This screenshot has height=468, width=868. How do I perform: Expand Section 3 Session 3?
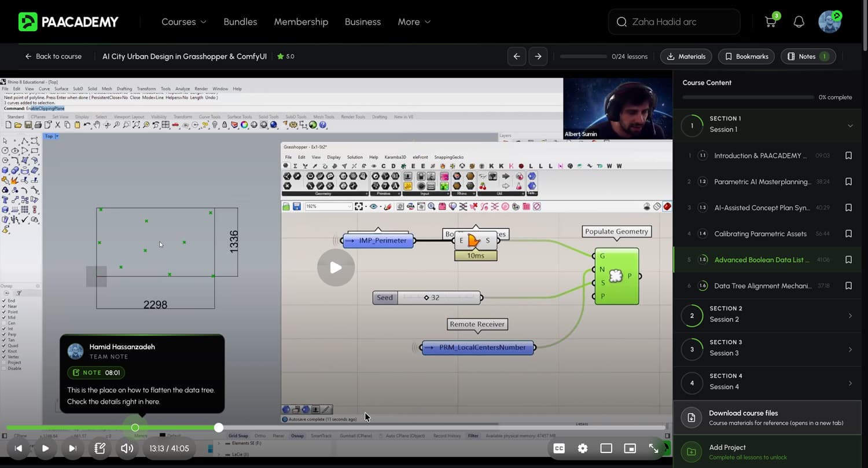pyautogui.click(x=850, y=349)
